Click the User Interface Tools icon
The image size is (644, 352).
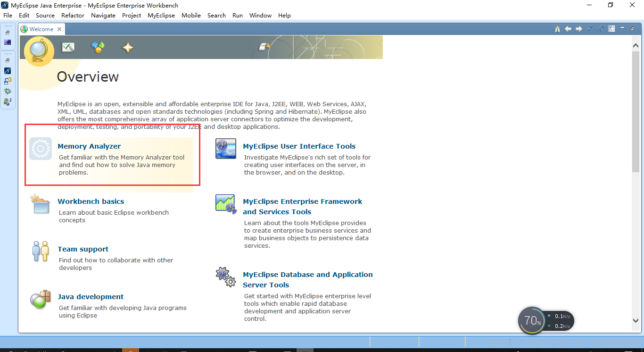pyautogui.click(x=226, y=149)
